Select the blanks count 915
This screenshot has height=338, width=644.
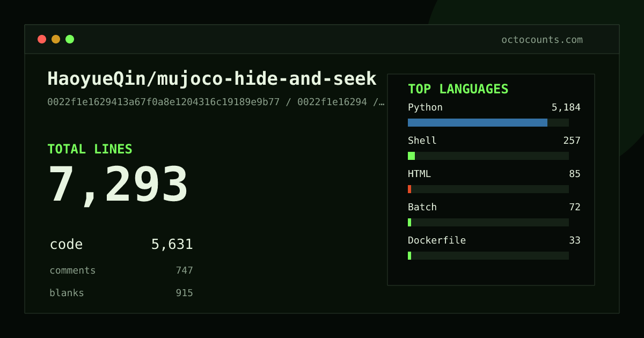[x=184, y=293]
